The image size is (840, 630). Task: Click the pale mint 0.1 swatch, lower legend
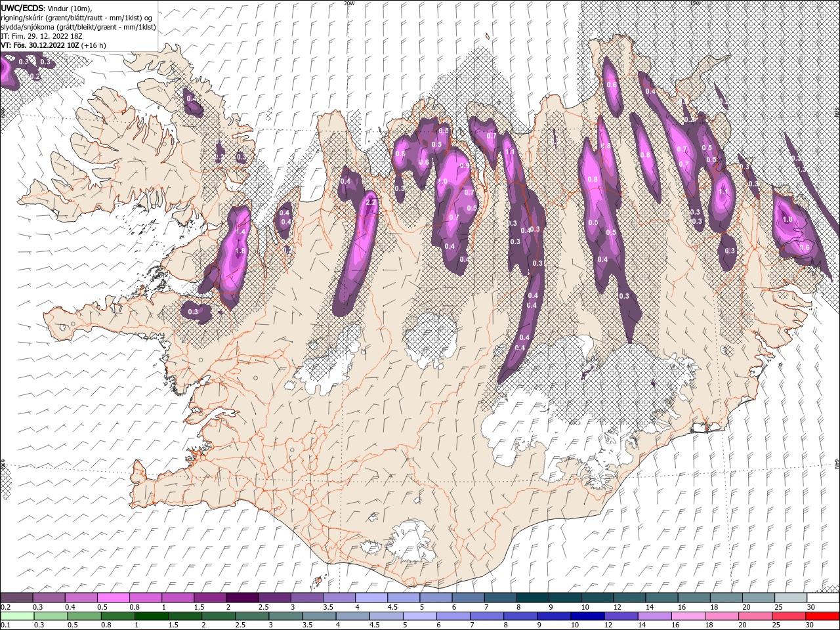click(x=16, y=616)
